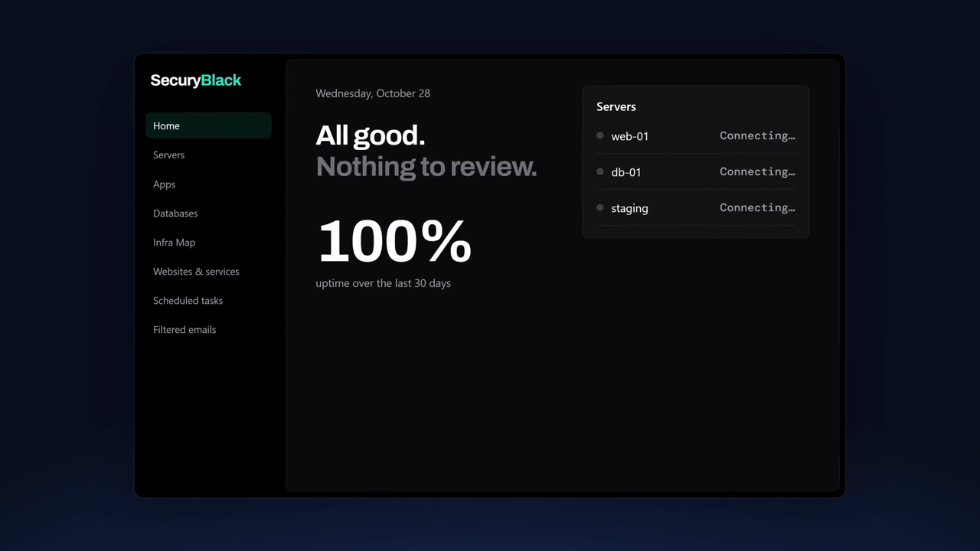Click the status dot beside db-01
The width and height of the screenshot is (980, 551).
(x=600, y=171)
